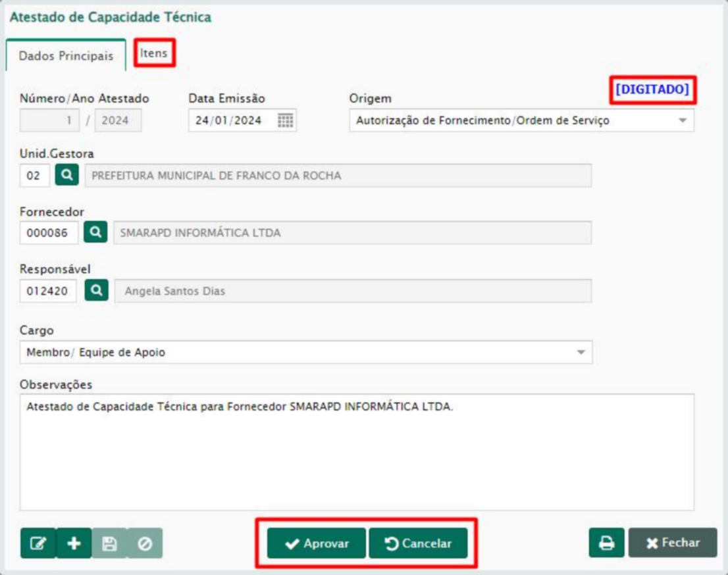728x575 pixels.
Task: Click the discard circle-slash icon
Action: (145, 543)
